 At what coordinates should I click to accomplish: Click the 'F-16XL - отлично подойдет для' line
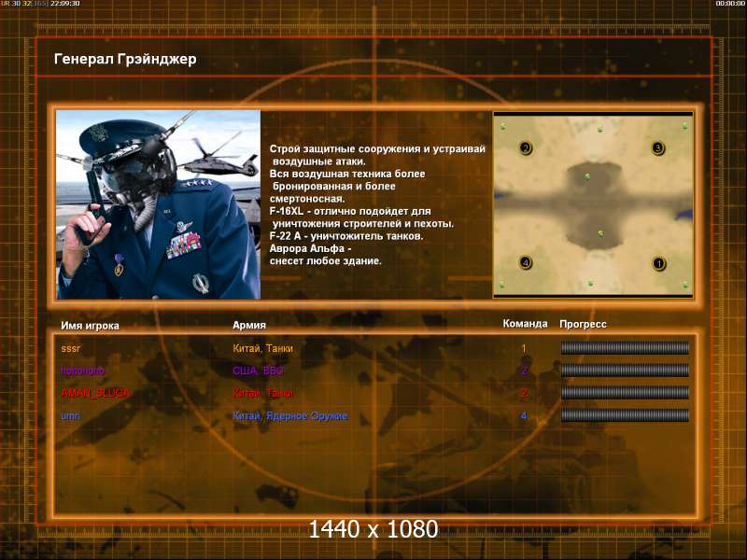tap(350, 211)
